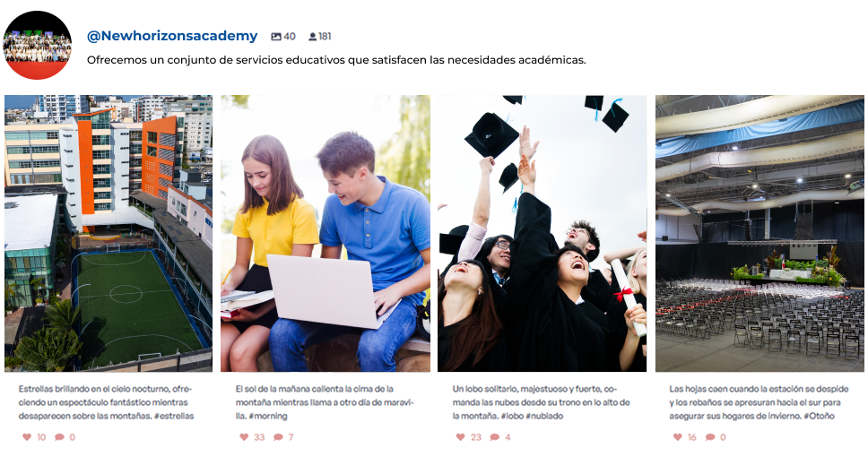
Task: Click heart icon under graduation caps post
Action: click(460, 437)
